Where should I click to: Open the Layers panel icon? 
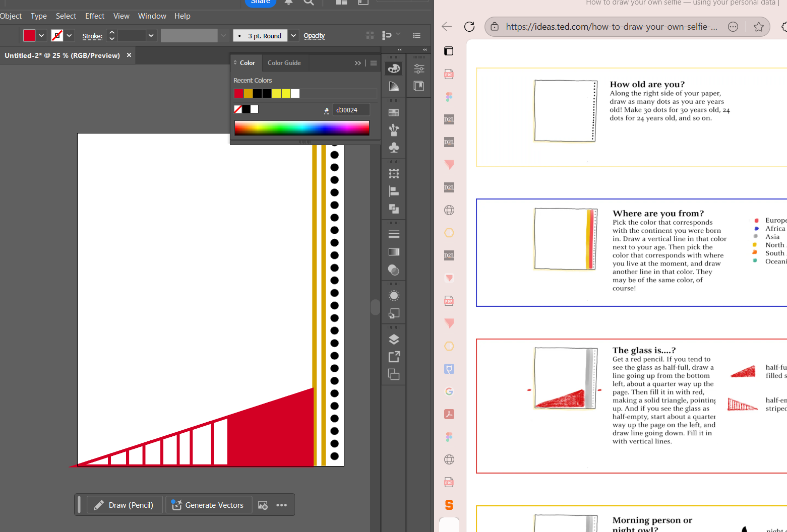394,339
